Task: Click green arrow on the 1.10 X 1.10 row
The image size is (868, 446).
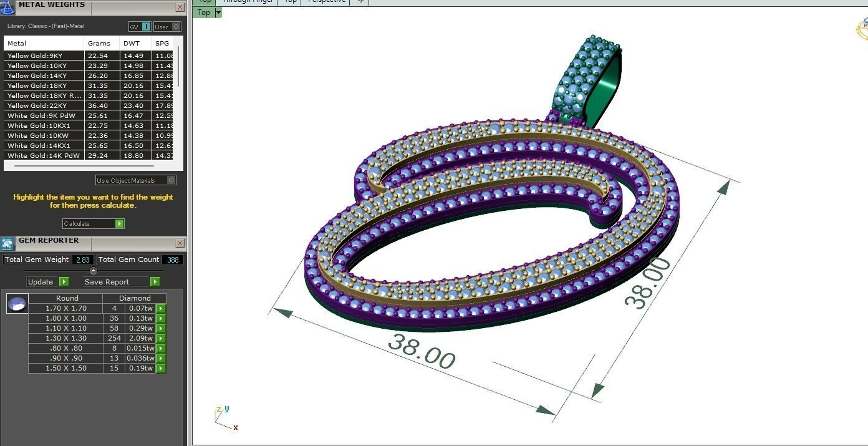Action: pos(161,328)
